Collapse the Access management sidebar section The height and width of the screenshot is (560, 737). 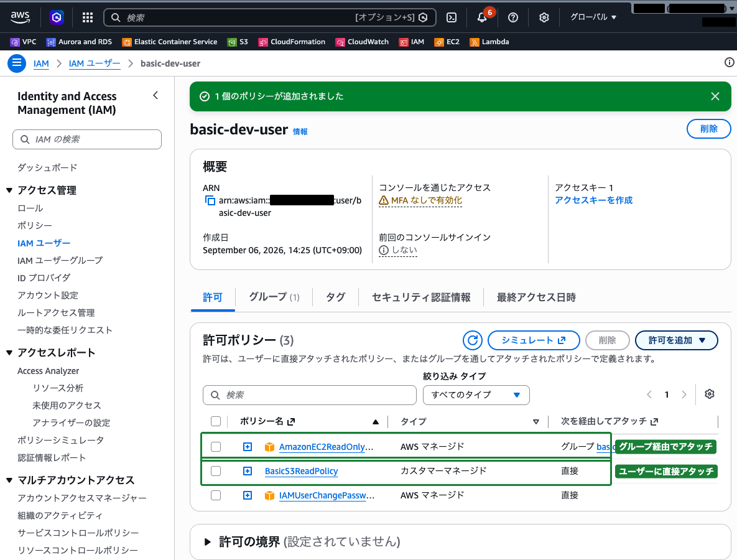pos(9,190)
